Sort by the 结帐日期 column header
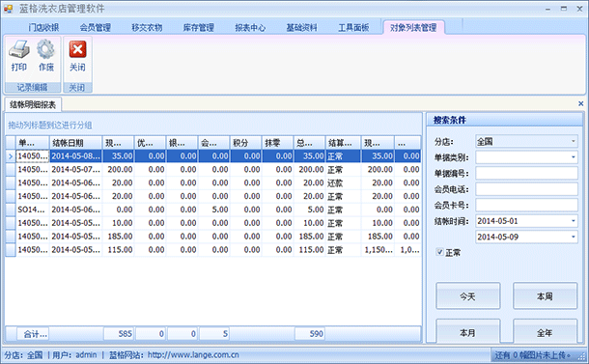Image resolution: width=589 pixels, height=364 pixels. 75,143
